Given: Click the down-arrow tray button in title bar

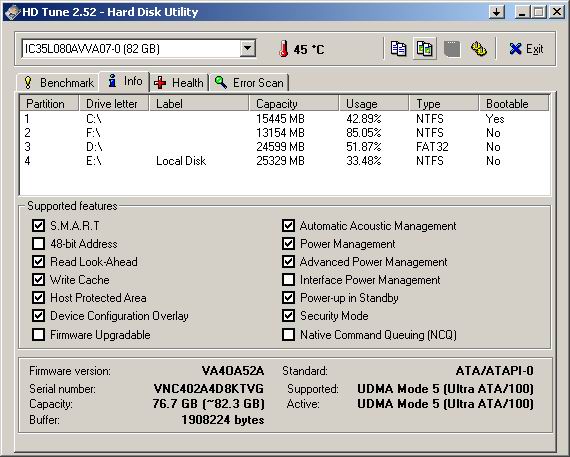Looking at the screenshot, I should pos(497,12).
